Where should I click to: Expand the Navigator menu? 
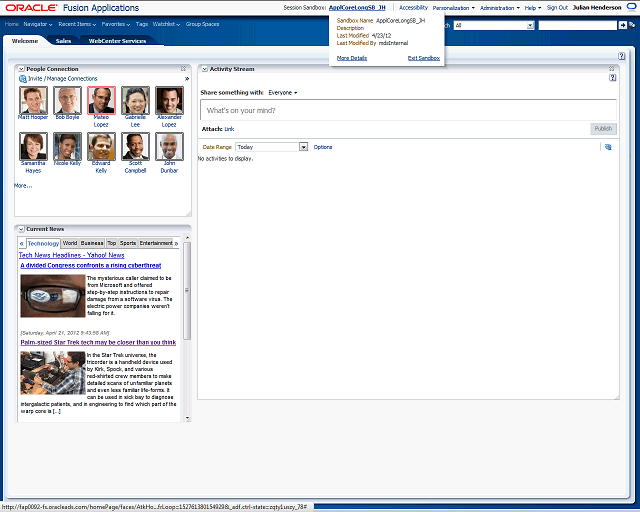[x=38, y=23]
